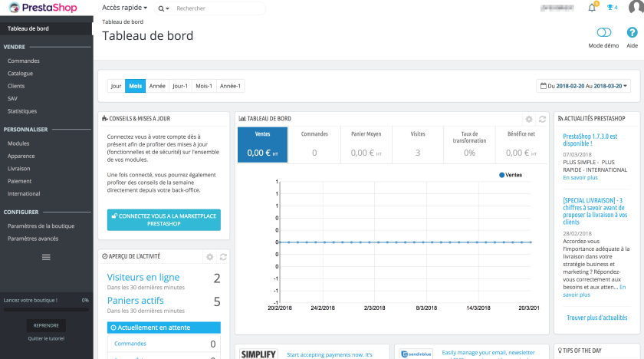Screen dimensions: 644x359
Task: Open the user avatar menu
Action: click(635, 8)
